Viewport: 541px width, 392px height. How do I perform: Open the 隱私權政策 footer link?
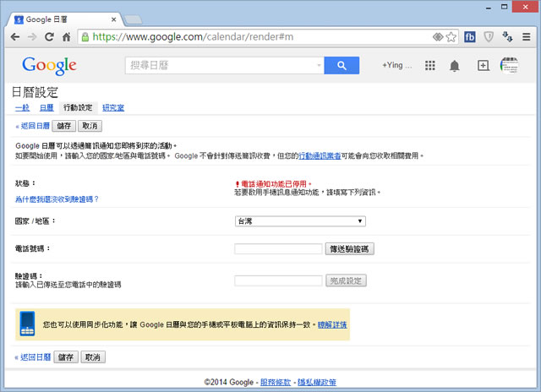(x=317, y=382)
